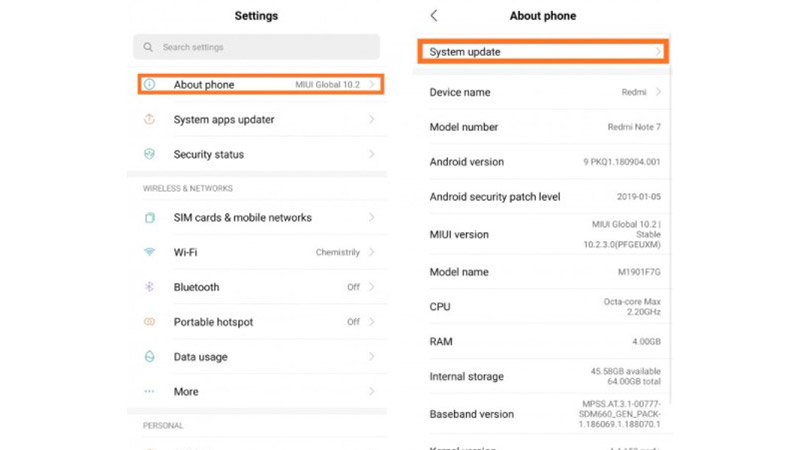Click the search magnifier icon
800x450 pixels.
148,47
